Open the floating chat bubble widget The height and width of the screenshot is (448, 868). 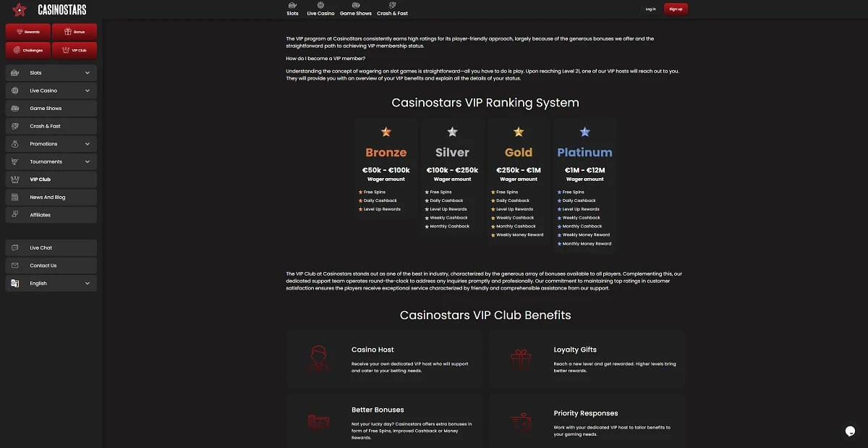point(851,431)
